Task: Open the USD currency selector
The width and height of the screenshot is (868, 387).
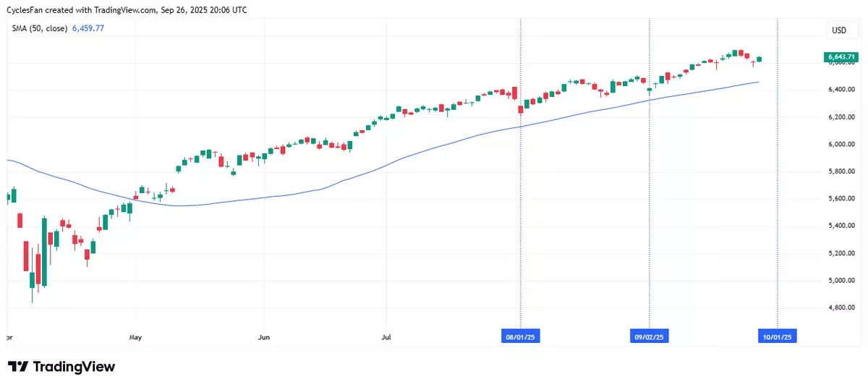Action: [x=839, y=30]
